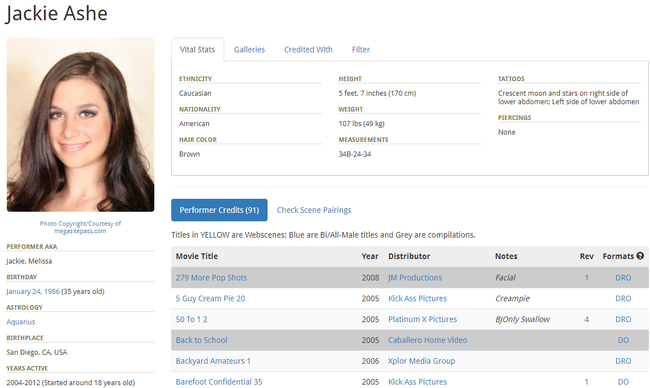Follow the January 24, 1986 birthday link
650x388 pixels.
(x=33, y=291)
